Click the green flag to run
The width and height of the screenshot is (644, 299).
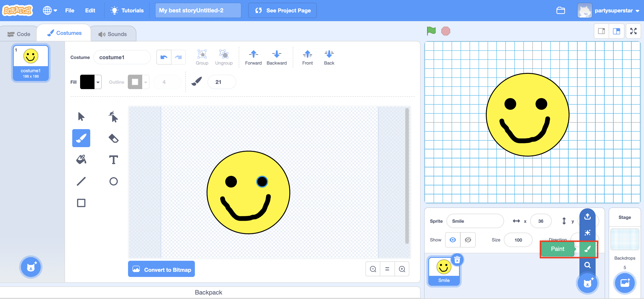(x=431, y=31)
